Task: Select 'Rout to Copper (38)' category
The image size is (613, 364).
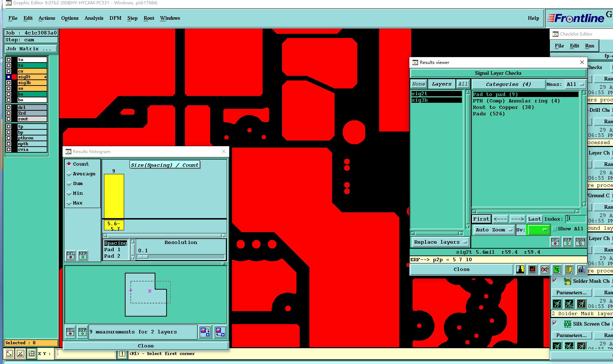Action: pyautogui.click(x=503, y=107)
